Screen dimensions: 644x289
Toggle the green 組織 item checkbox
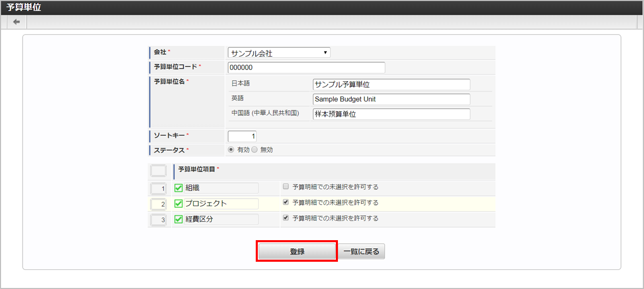click(179, 188)
